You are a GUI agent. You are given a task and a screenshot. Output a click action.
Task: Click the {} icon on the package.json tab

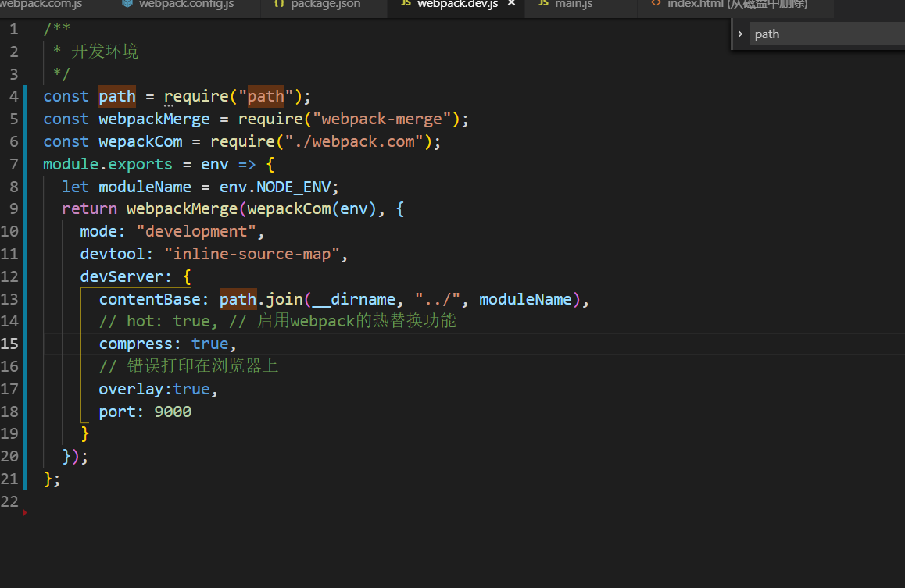tap(278, 5)
